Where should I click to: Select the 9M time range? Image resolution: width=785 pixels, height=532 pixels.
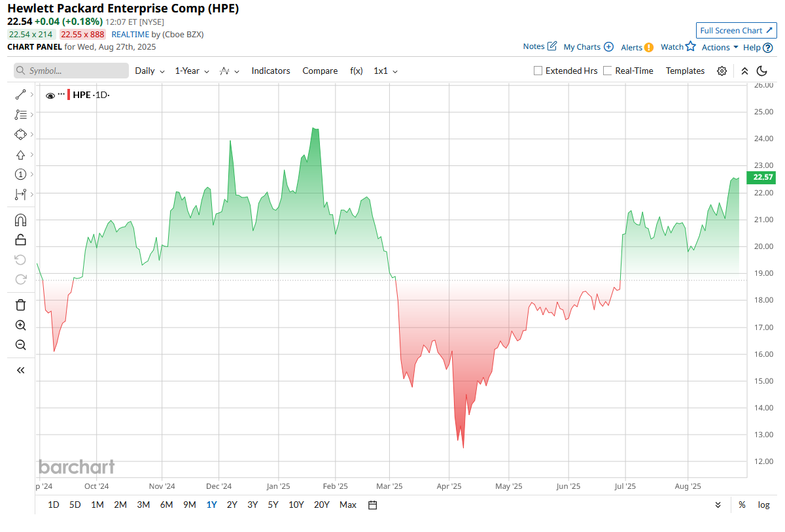(x=190, y=505)
